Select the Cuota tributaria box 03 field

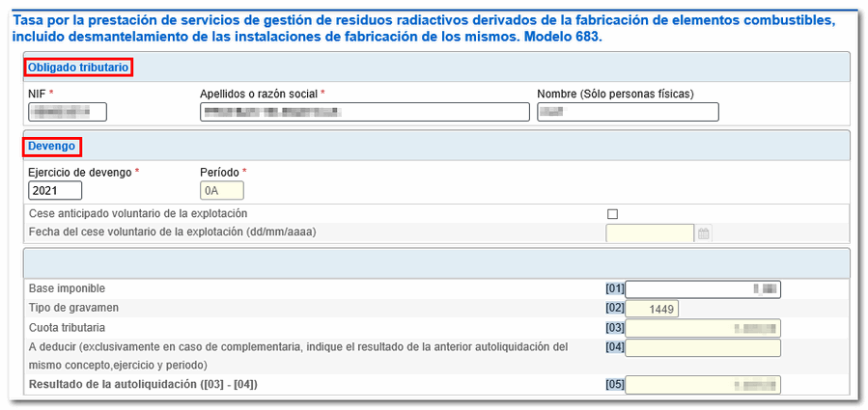702,328
